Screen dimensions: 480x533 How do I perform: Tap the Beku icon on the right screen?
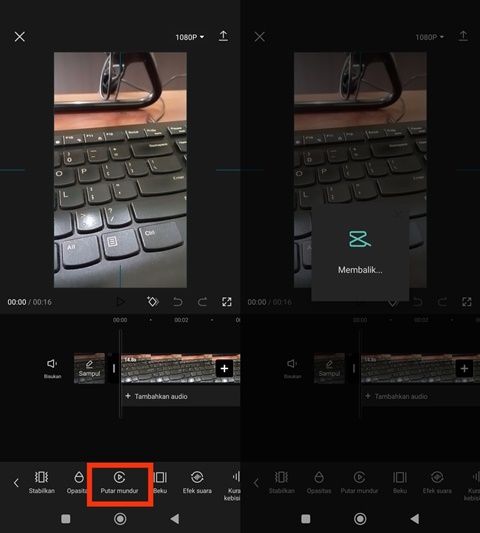tap(400, 482)
